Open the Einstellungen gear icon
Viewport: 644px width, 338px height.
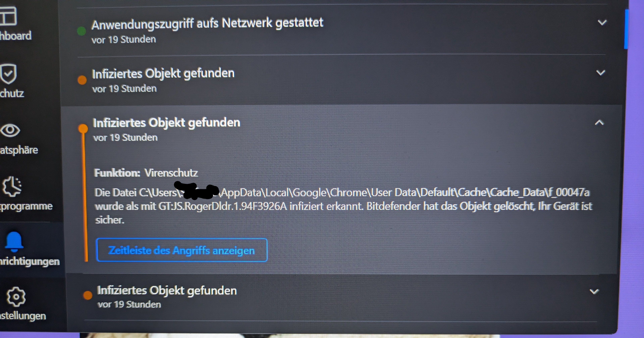(16, 296)
